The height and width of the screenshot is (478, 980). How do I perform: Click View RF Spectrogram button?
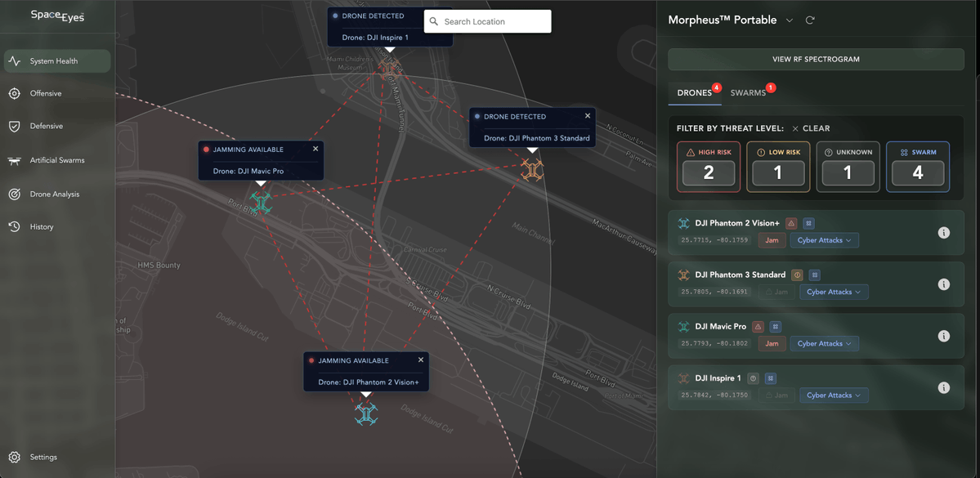click(x=816, y=60)
